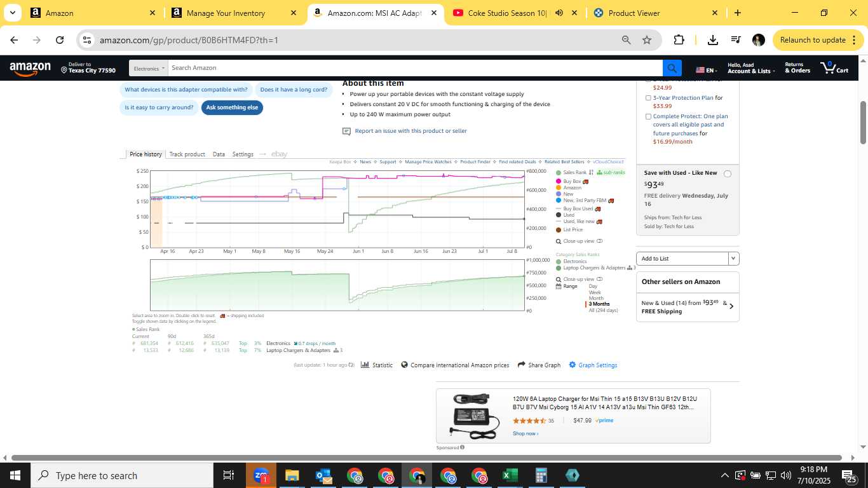Toggle Used, like new series in legend
The width and height of the screenshot is (868, 488).
coord(578,222)
